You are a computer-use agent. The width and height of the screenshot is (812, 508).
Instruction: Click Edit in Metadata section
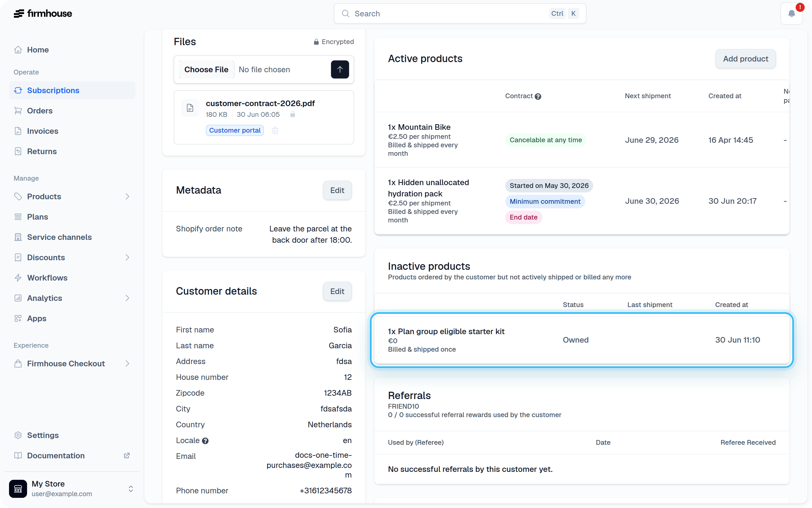(337, 190)
